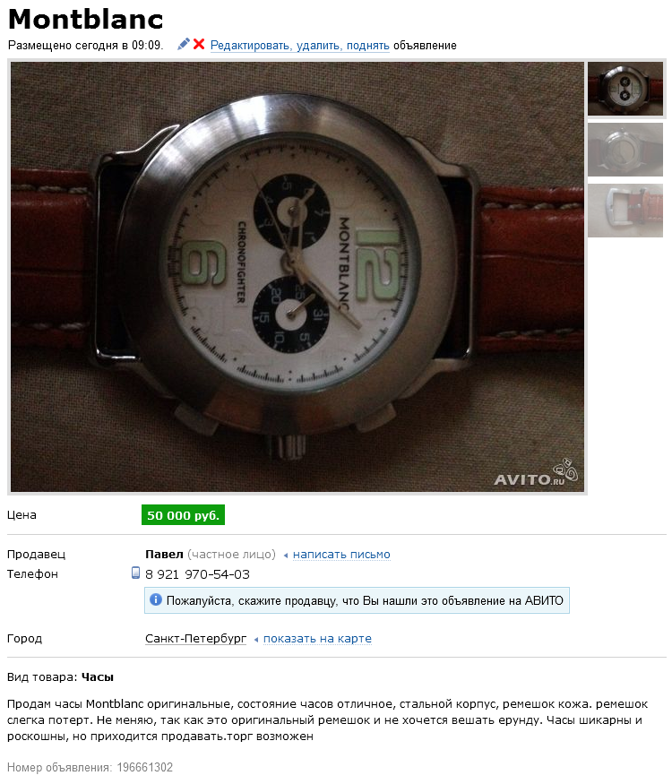Open the 'показать на карте' link
This screenshot has height=784, width=672.
coord(317,639)
